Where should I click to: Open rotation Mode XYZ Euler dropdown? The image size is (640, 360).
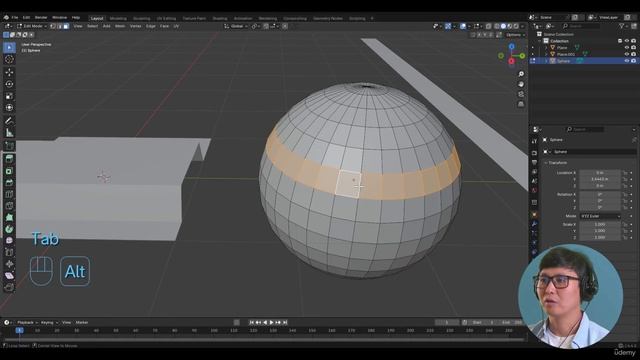tap(600, 216)
